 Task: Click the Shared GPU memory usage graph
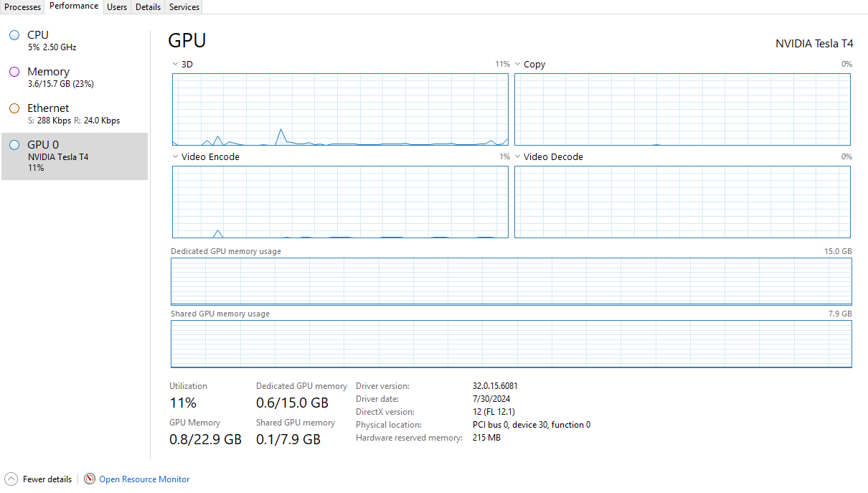pos(511,344)
